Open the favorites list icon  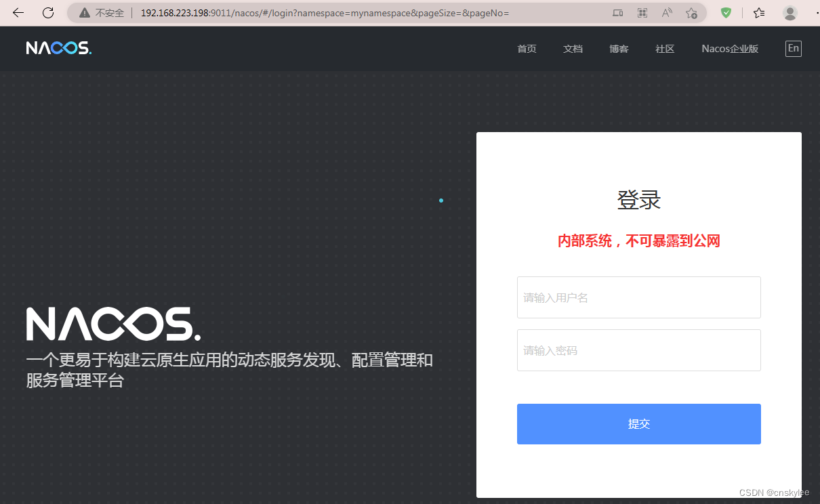pyautogui.click(x=759, y=13)
